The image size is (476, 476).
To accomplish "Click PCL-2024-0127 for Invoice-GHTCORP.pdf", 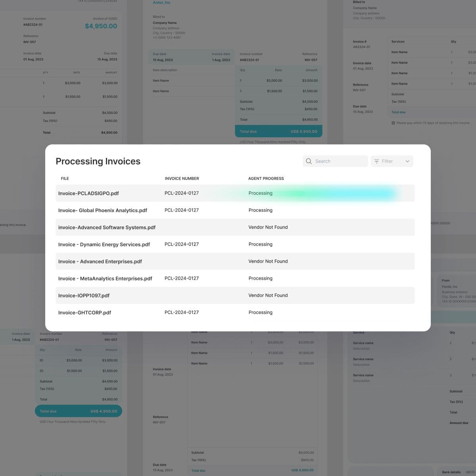I will tap(182, 312).
